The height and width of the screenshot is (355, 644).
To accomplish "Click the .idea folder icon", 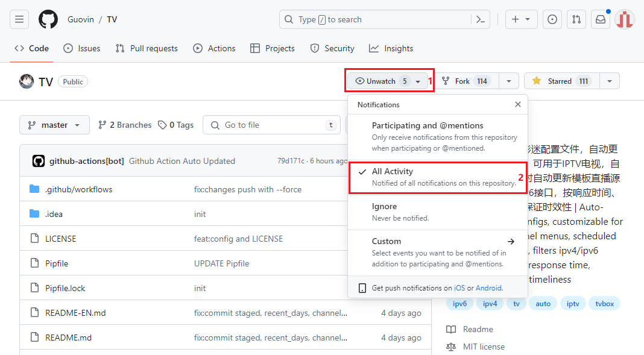I will tap(34, 213).
